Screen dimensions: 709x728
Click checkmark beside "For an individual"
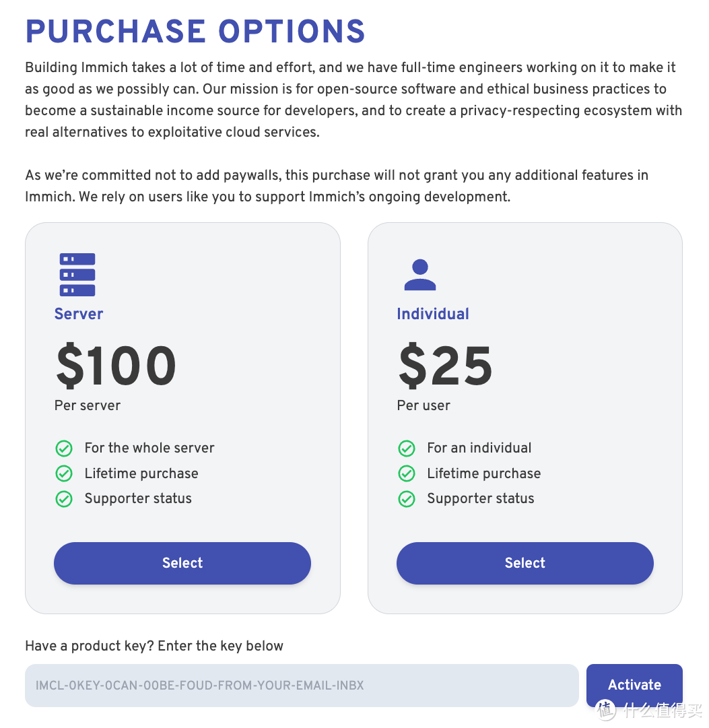pos(407,449)
